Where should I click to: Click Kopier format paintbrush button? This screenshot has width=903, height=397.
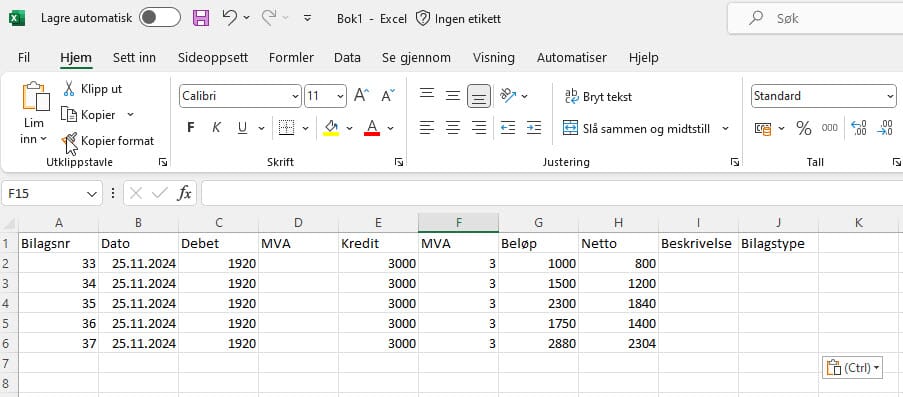[x=108, y=141]
